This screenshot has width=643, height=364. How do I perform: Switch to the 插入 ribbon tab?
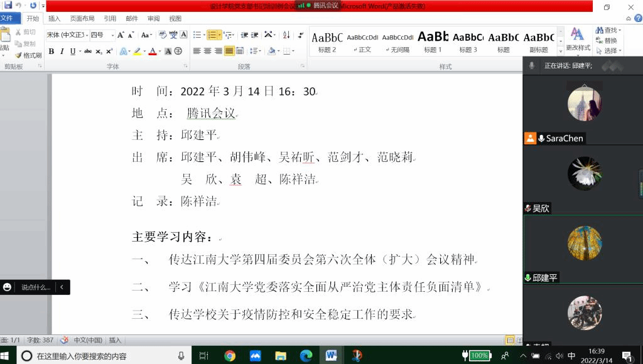click(55, 18)
